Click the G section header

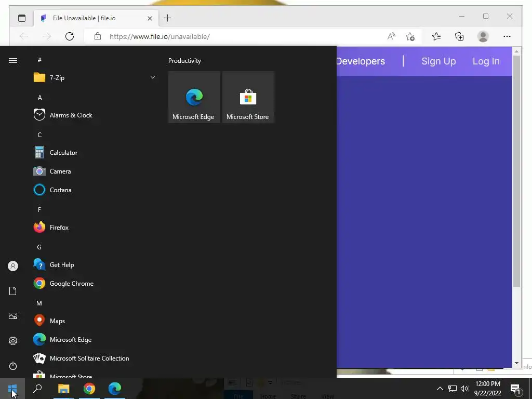point(39,247)
